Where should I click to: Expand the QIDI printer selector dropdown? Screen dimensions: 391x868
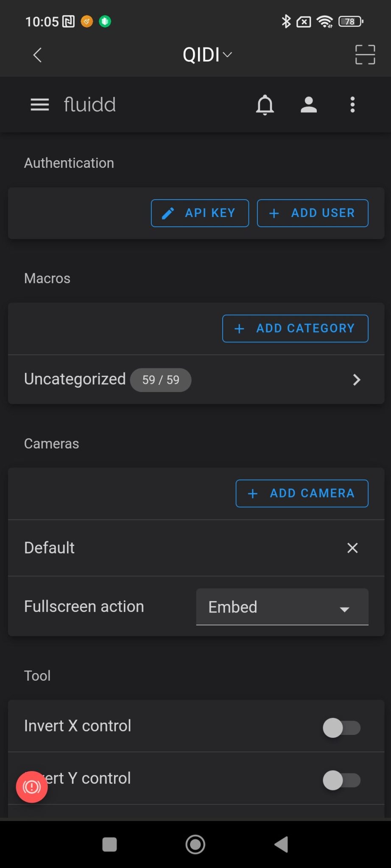(207, 55)
